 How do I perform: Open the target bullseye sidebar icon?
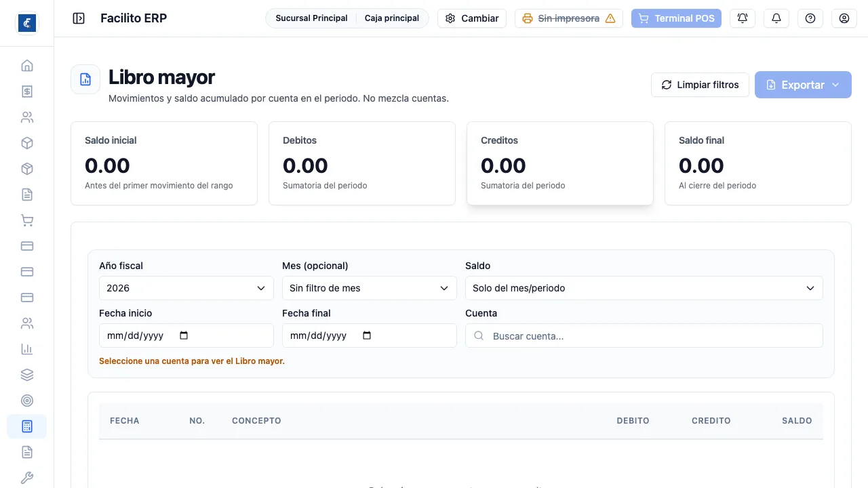click(x=27, y=401)
